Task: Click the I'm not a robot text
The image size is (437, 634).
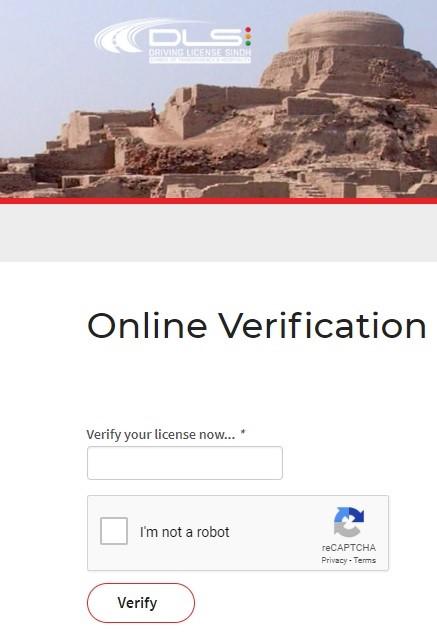Action: pos(185,532)
